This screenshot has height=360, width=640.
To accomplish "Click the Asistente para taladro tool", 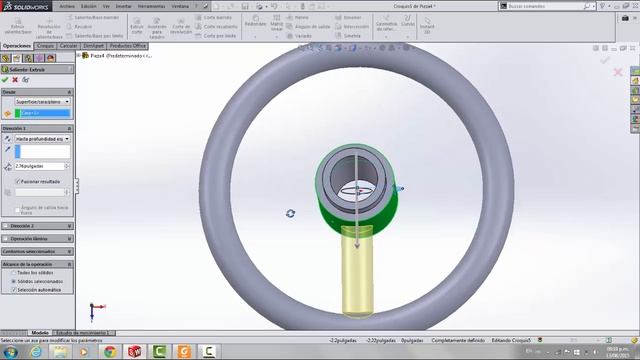I will tap(157, 28).
